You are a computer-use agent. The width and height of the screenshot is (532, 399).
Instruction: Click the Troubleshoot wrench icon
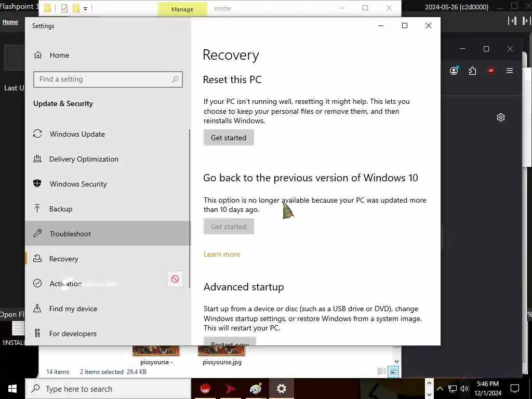click(x=37, y=233)
